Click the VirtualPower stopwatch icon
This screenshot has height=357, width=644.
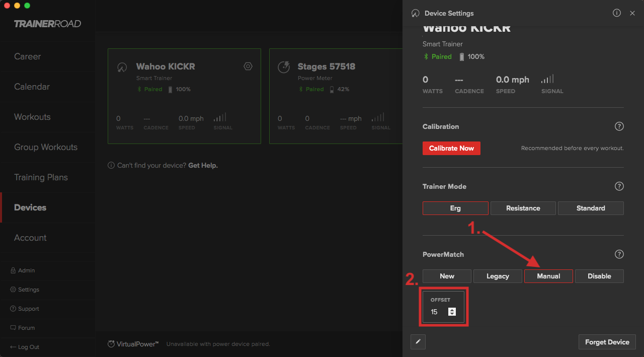coord(111,344)
